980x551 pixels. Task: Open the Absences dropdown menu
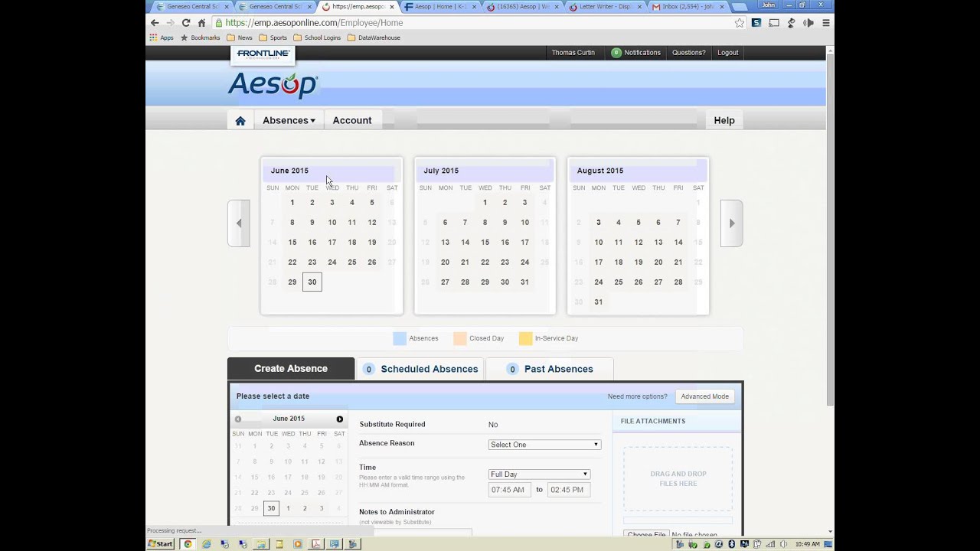coord(289,121)
